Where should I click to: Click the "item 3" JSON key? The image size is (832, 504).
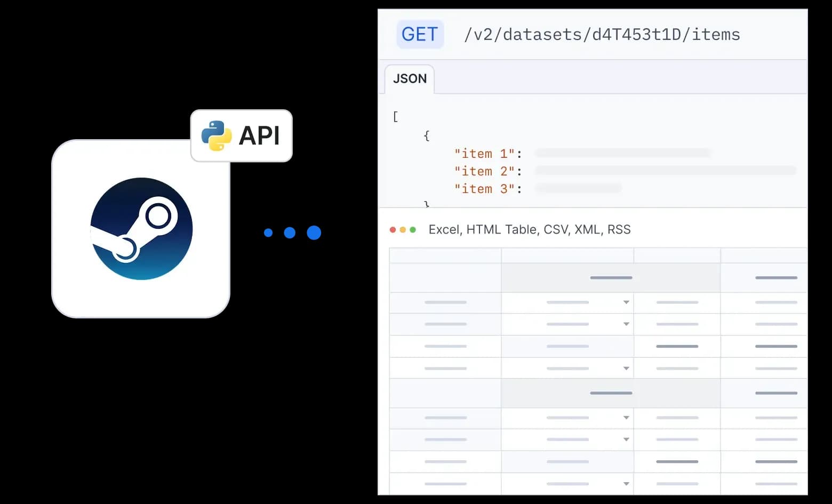tap(484, 189)
